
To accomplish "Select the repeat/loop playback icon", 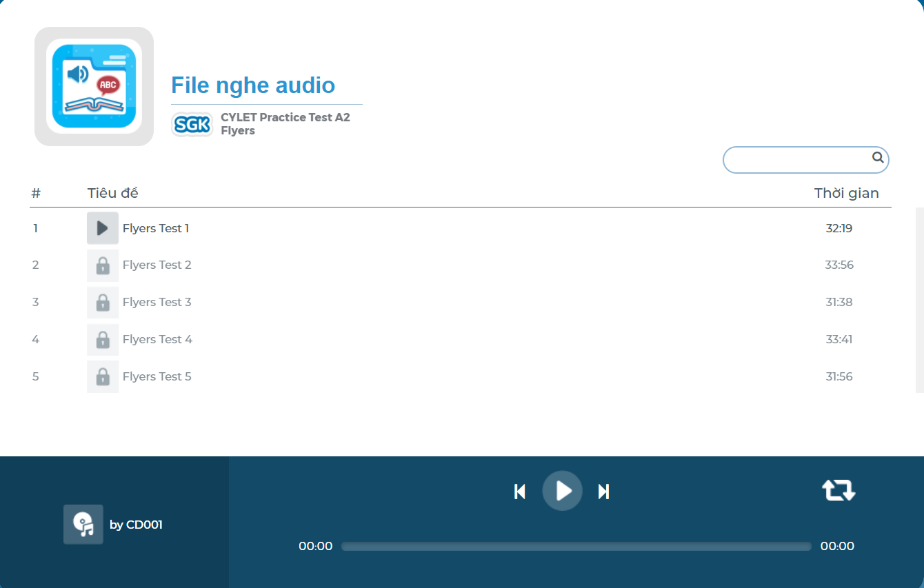I will click(838, 490).
